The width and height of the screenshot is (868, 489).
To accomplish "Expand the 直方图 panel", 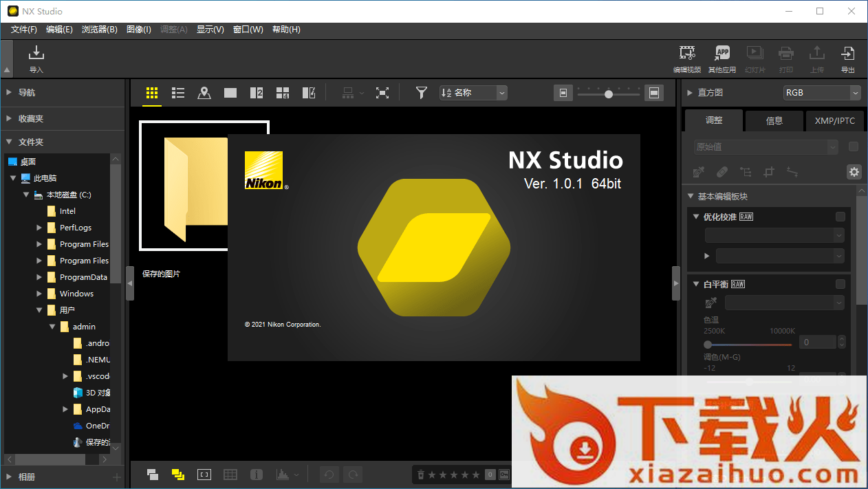I will (691, 93).
